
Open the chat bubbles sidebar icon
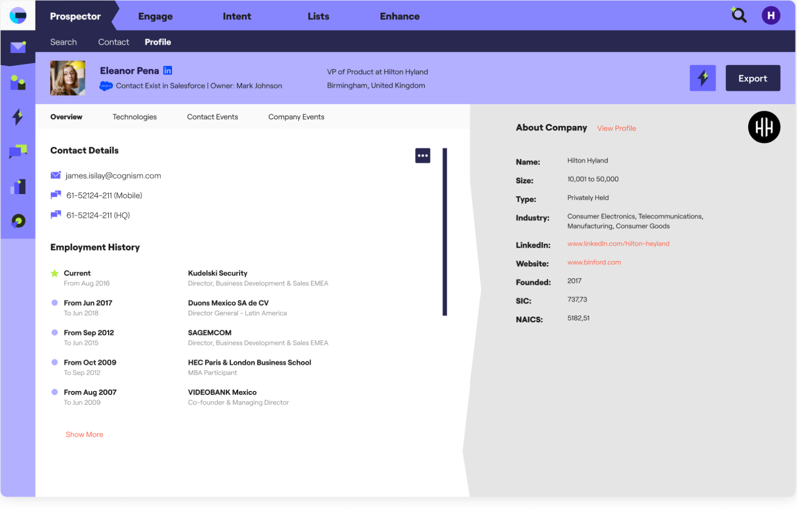(x=18, y=152)
